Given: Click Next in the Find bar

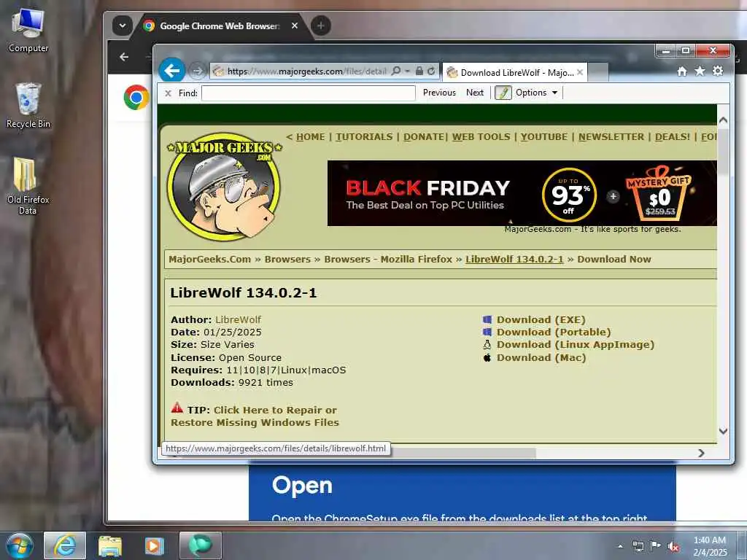Looking at the screenshot, I should click(x=474, y=93).
